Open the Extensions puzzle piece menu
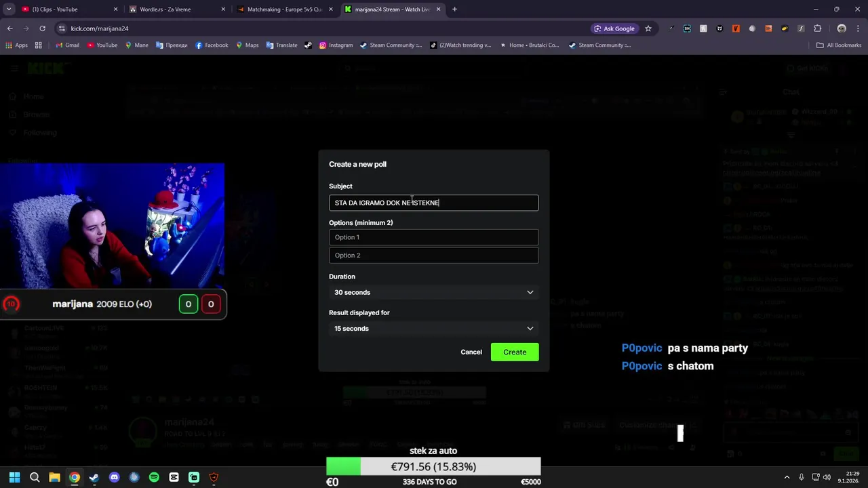The width and height of the screenshot is (868, 488). 817,28
